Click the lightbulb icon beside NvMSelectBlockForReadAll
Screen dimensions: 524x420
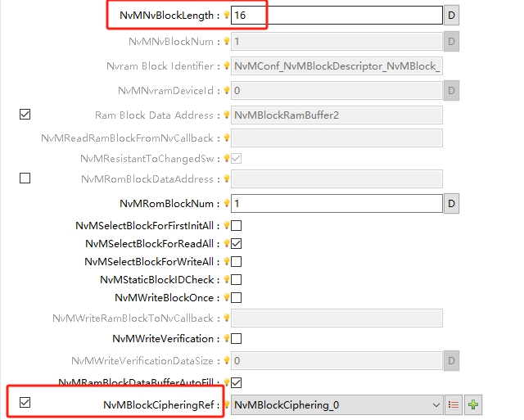[x=226, y=244]
